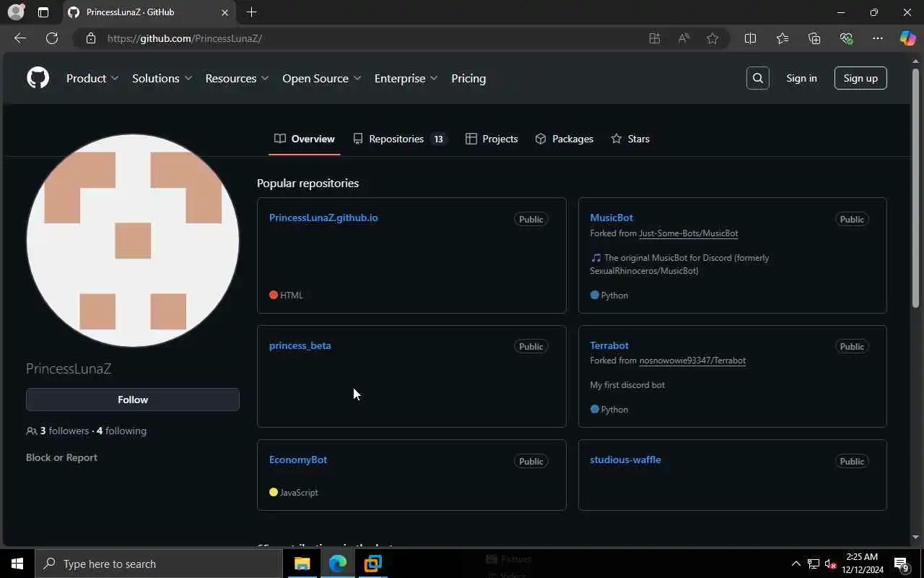
Task: Click the app available icon in address bar
Action: tap(655, 38)
